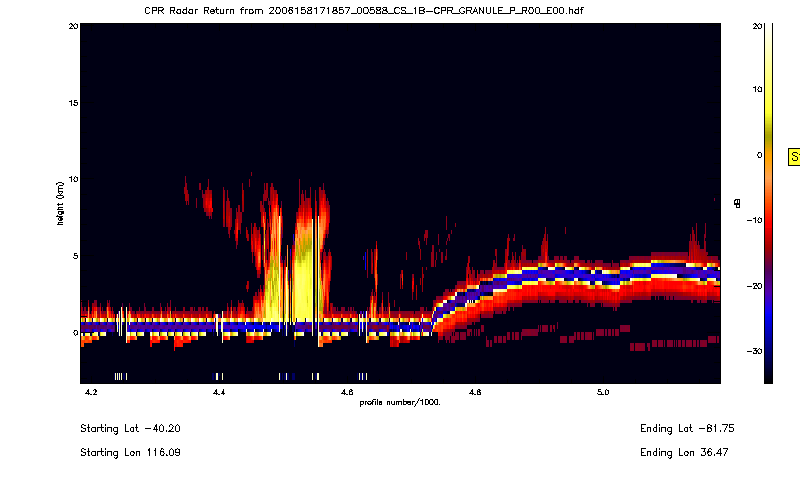The width and height of the screenshot is (800, 480).
Task: Click the profile number/1000 axis label
Action: pyautogui.click(x=400, y=402)
